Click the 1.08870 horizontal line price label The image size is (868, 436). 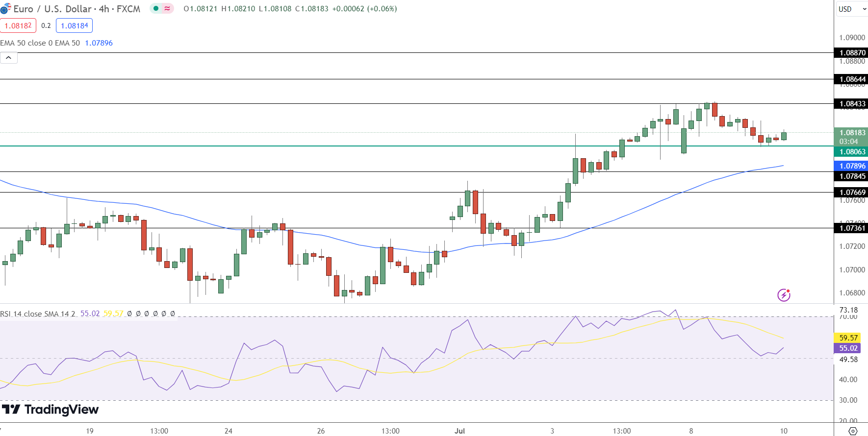click(852, 53)
